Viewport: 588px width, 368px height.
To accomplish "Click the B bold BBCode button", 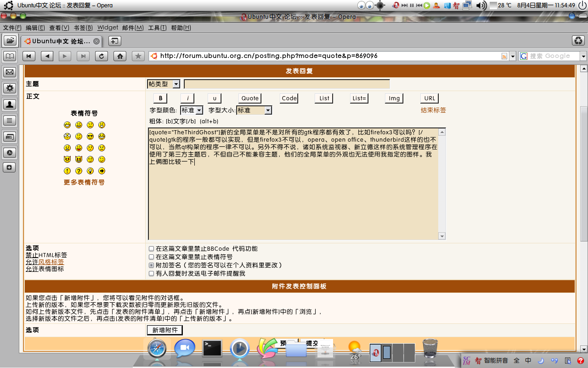I will coord(160,98).
